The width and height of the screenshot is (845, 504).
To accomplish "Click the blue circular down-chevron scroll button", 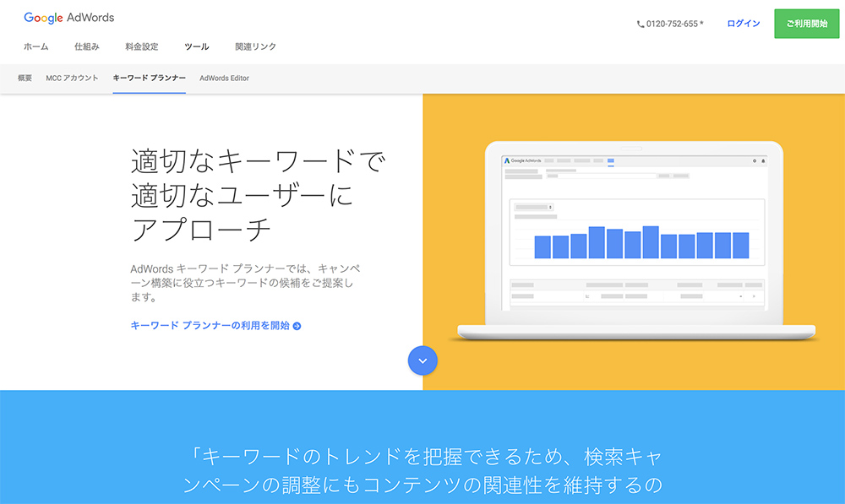I will [x=422, y=360].
